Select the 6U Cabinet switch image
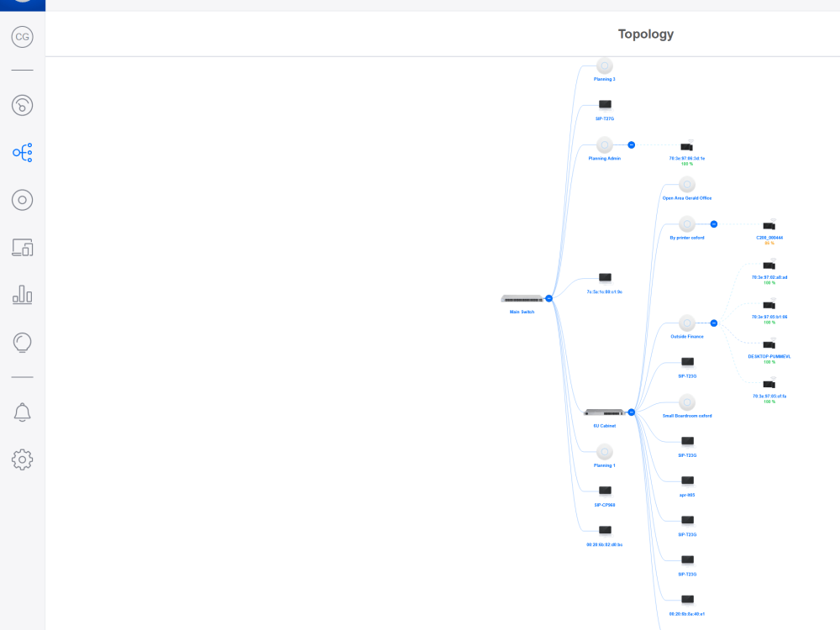This screenshot has height=630, width=840. pos(604,412)
